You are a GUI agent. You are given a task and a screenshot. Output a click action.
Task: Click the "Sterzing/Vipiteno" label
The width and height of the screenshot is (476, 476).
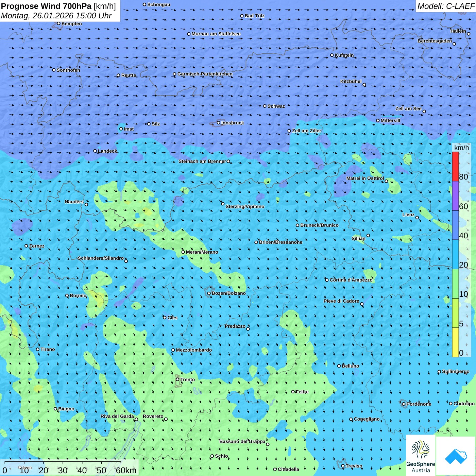click(x=245, y=206)
